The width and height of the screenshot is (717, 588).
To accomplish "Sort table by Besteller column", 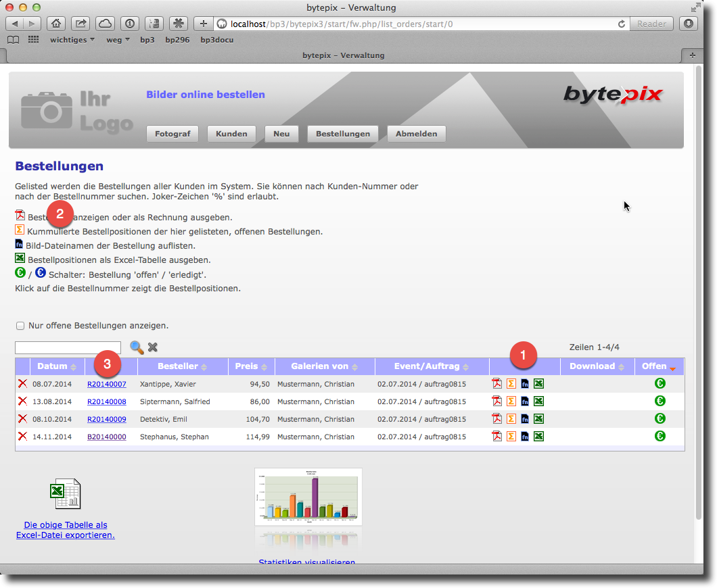I will pyautogui.click(x=182, y=366).
